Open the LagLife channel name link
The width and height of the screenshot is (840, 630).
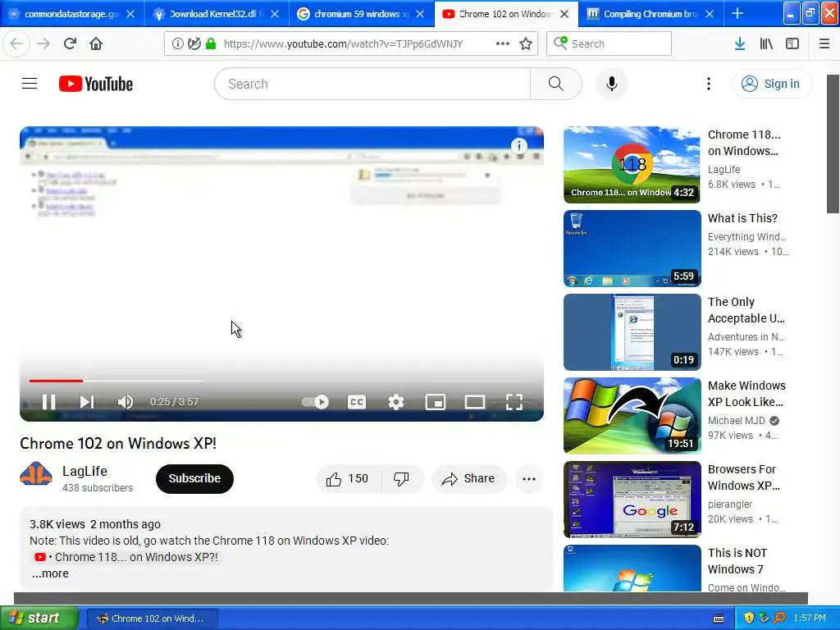pyautogui.click(x=84, y=471)
